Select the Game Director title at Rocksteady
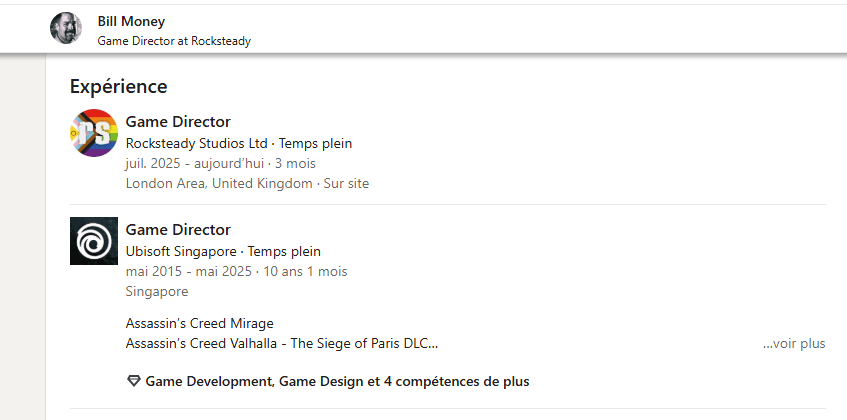Viewport: 847px width, 420px height. [178, 122]
